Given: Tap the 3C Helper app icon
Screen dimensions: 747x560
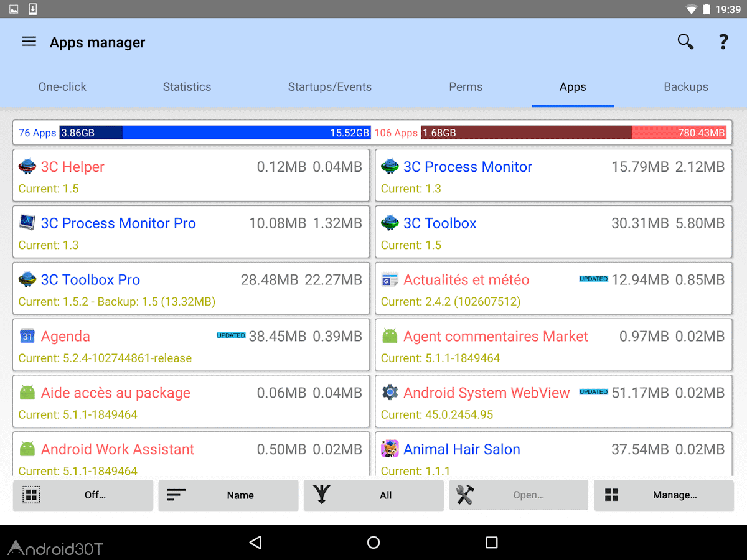Looking at the screenshot, I should pyautogui.click(x=27, y=167).
